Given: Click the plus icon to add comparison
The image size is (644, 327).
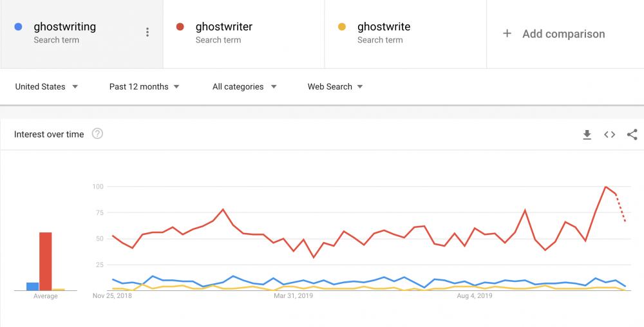Looking at the screenshot, I should (x=507, y=33).
